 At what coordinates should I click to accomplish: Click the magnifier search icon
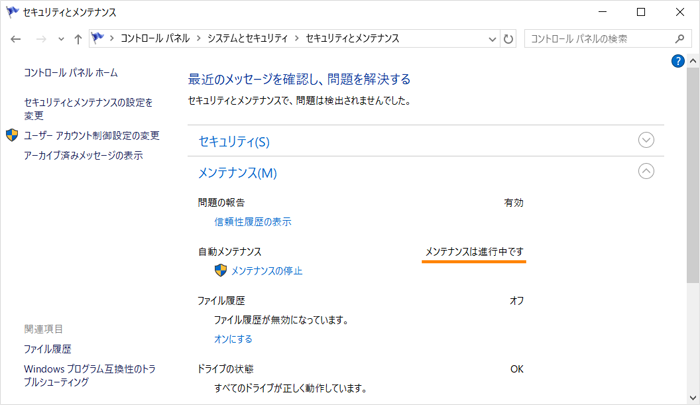(679, 39)
